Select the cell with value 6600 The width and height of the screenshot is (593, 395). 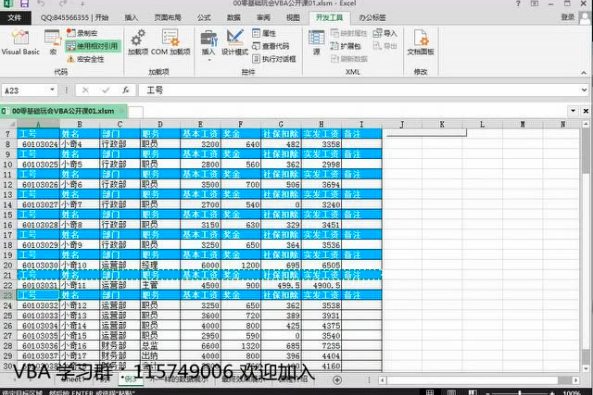200,346
